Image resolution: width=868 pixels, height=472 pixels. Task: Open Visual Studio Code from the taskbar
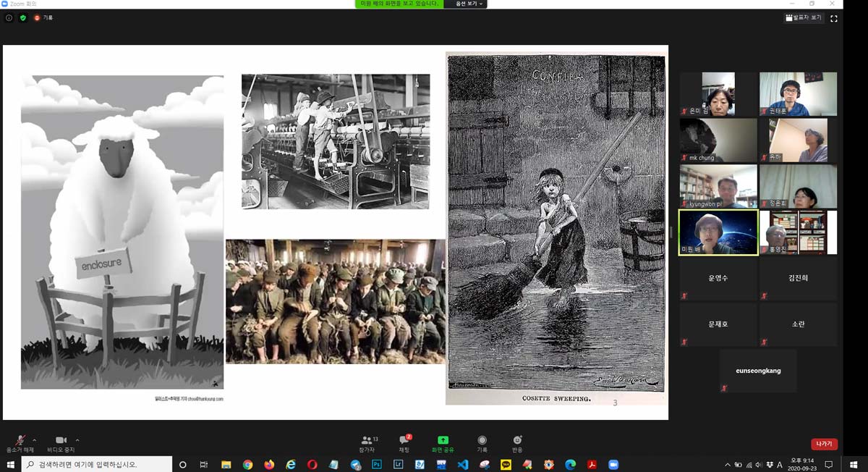[x=463, y=464]
